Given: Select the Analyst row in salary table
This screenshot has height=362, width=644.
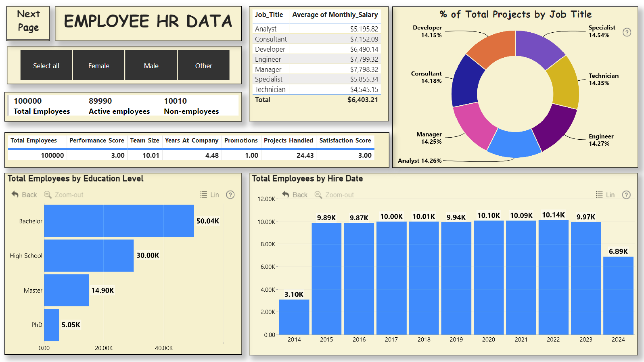Looking at the screenshot, I should 317,29.
